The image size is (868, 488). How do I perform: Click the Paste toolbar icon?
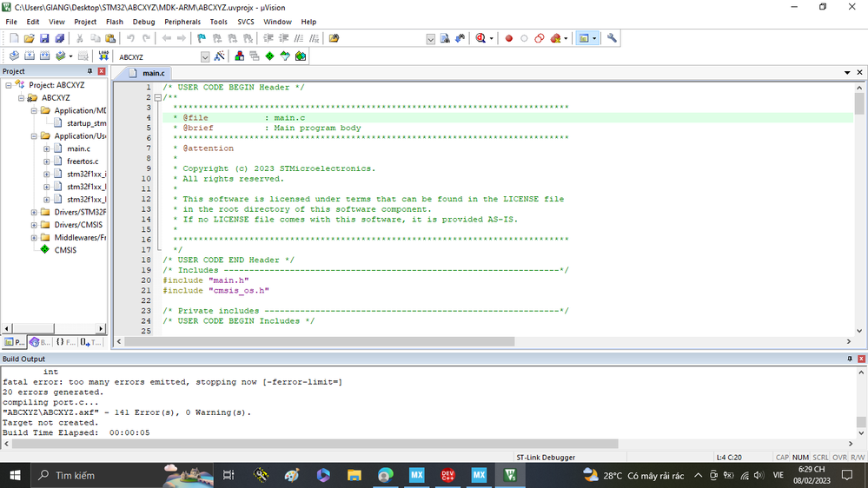pyautogui.click(x=110, y=38)
